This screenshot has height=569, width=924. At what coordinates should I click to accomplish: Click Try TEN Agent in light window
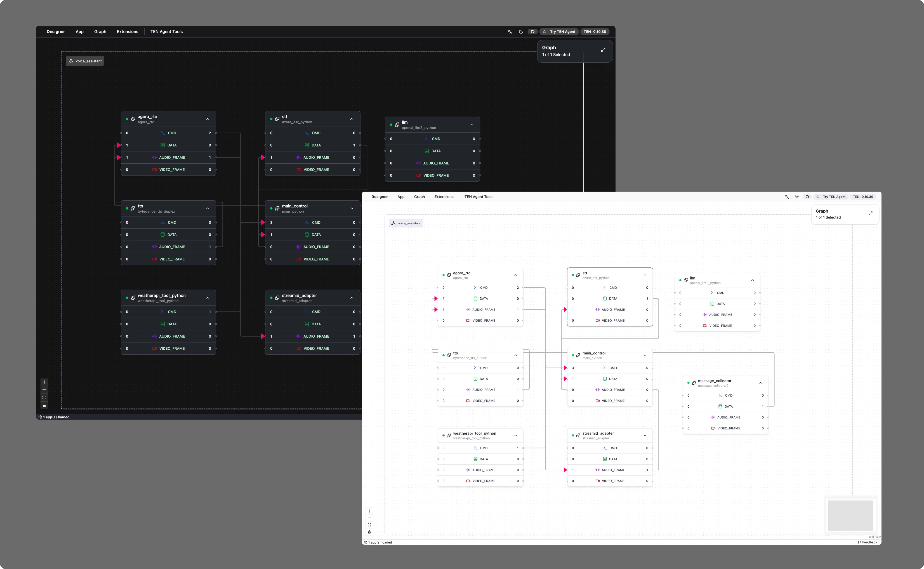(x=831, y=197)
